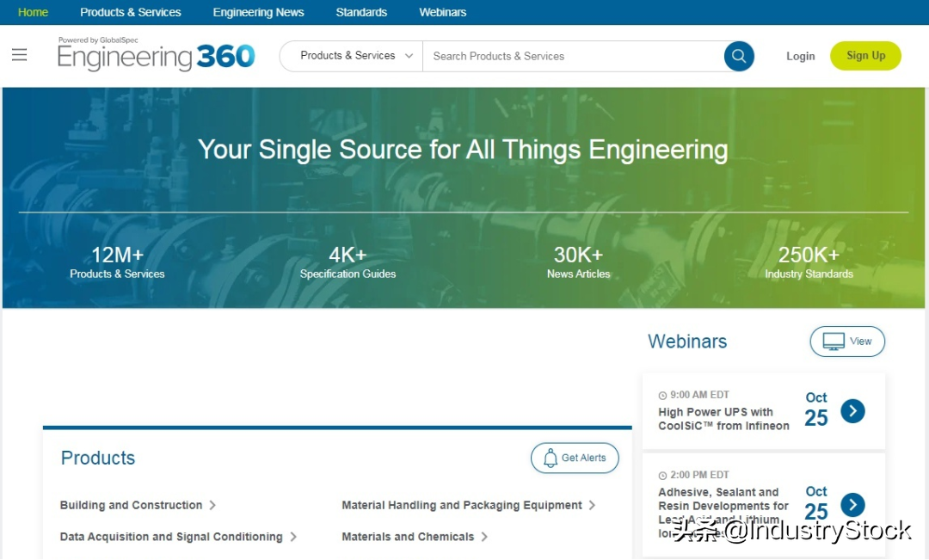Open Adhesive, Sealant and Resin Developments webinar
Image resolution: width=929 pixels, height=560 pixels.
[723, 514]
